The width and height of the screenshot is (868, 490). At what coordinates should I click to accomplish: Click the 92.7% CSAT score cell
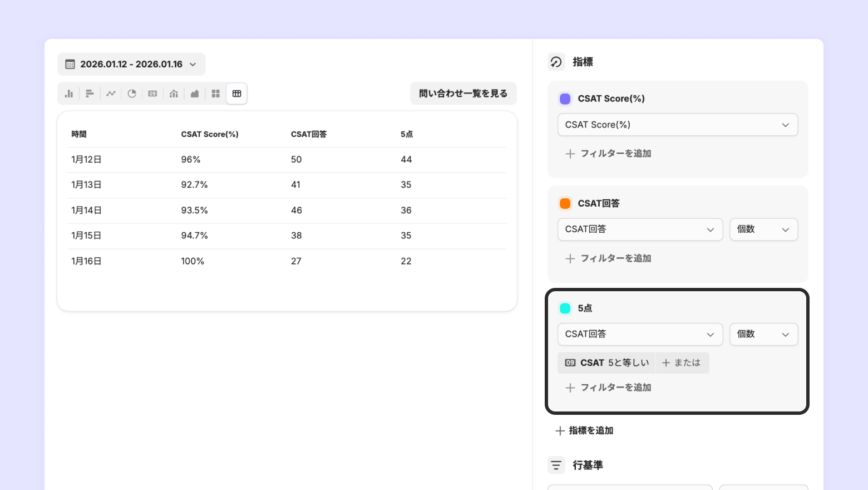tap(194, 185)
